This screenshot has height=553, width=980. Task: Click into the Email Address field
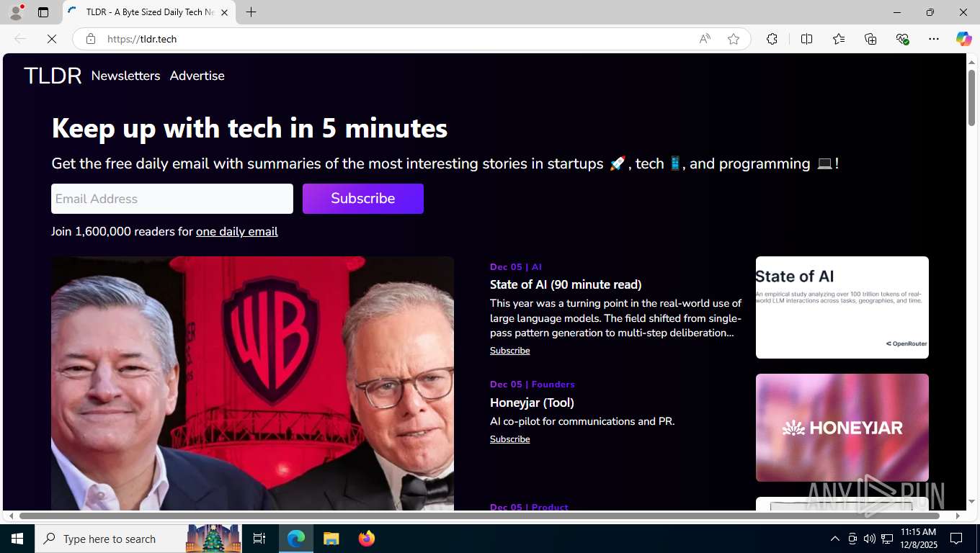tap(172, 199)
